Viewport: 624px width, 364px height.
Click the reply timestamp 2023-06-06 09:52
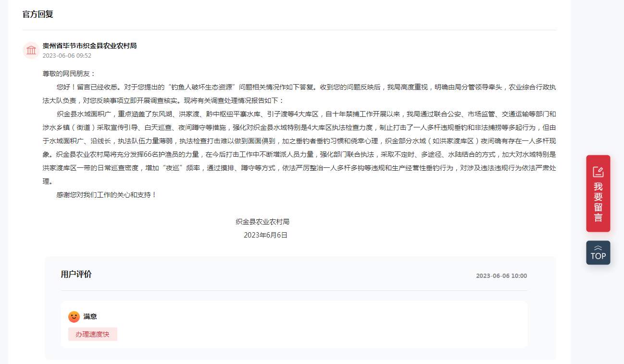pyautogui.click(x=67, y=55)
